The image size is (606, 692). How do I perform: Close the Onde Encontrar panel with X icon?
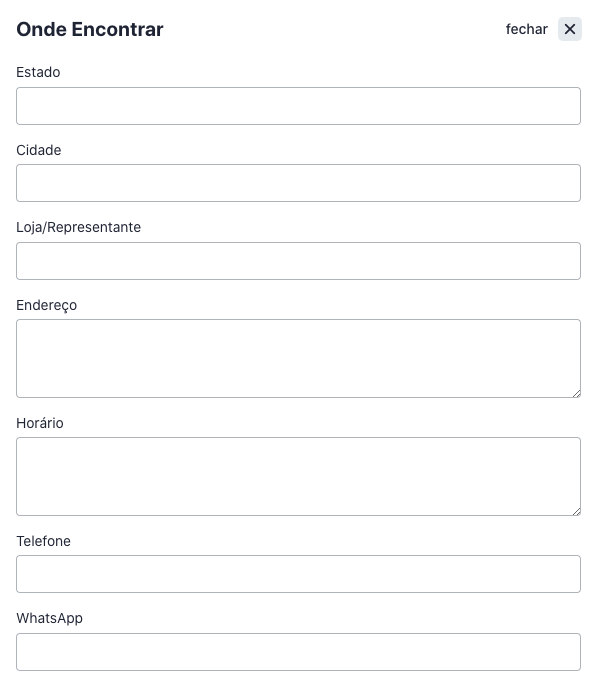pos(569,29)
